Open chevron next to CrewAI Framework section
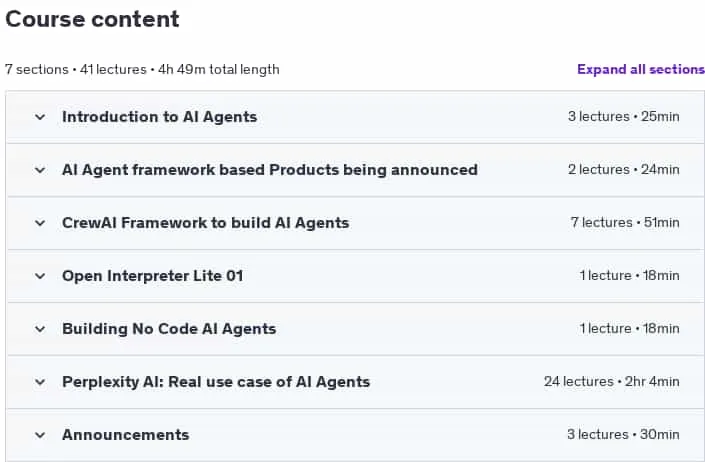The height and width of the screenshot is (462, 705). coord(40,223)
